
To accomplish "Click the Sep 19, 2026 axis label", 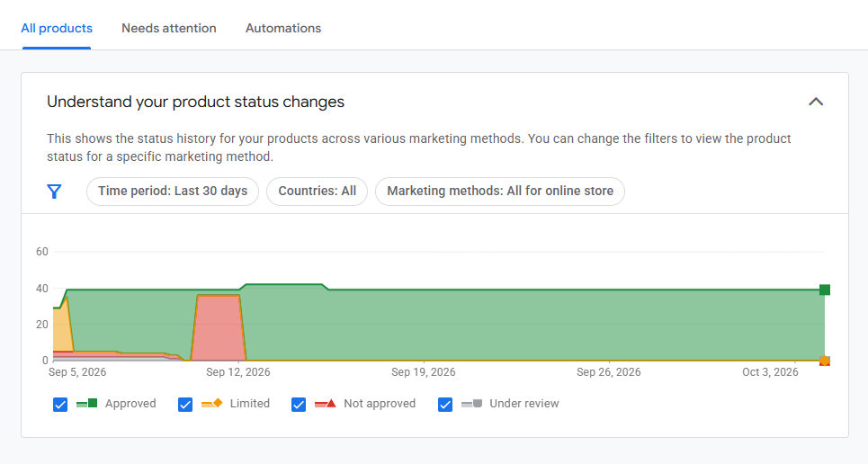I will (424, 372).
